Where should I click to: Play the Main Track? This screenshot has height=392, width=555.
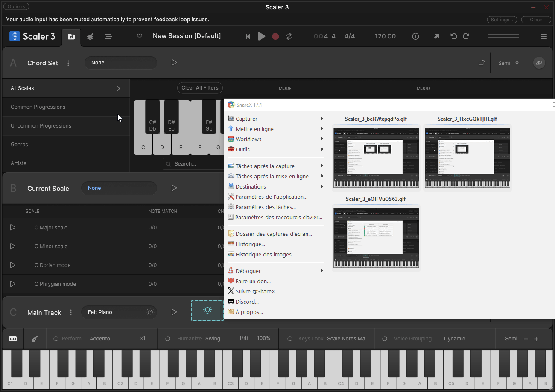tap(174, 312)
